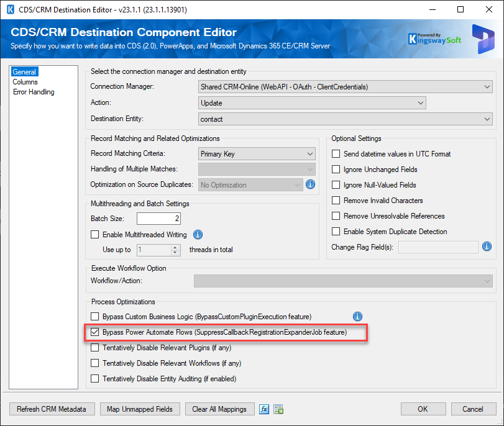Viewport: 504px width, 426px height.
Task: Enable Send datetime values in UTC Format
Action: (336, 154)
